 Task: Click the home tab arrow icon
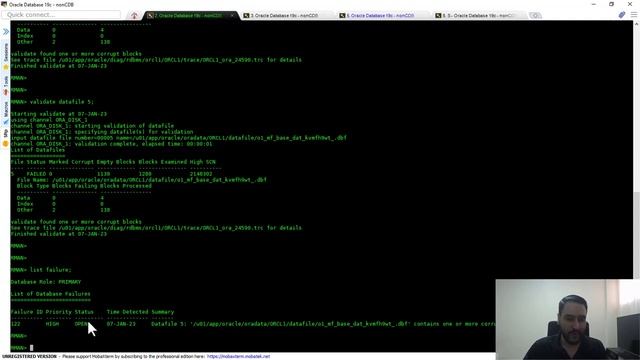coord(134,16)
